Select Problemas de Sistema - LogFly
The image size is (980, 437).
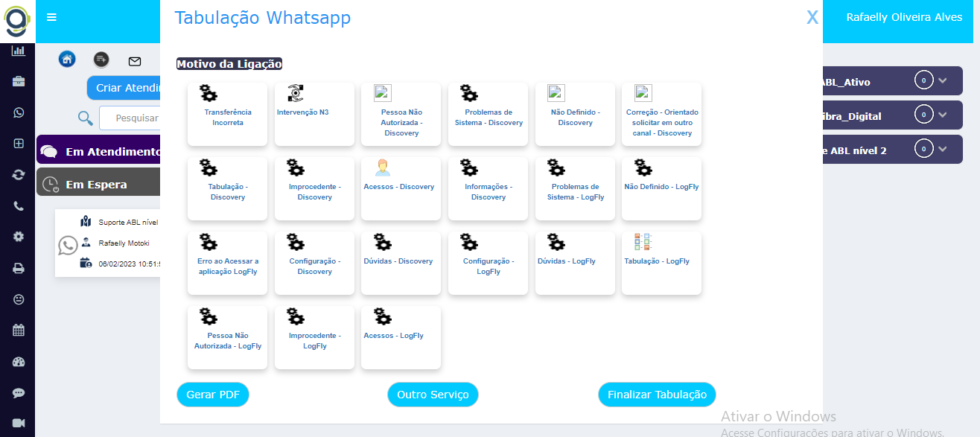(x=575, y=188)
